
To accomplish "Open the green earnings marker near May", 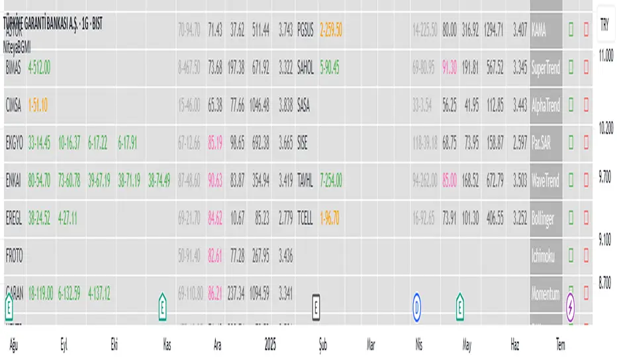I will point(460,307).
